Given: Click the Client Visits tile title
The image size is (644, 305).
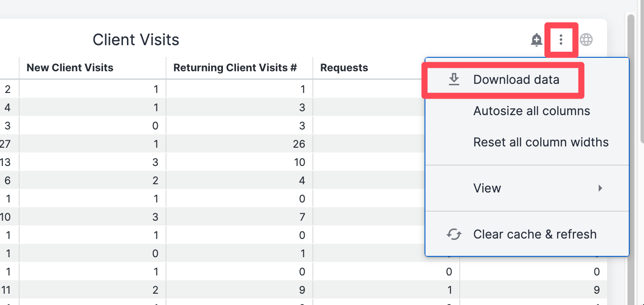Looking at the screenshot, I should [136, 40].
